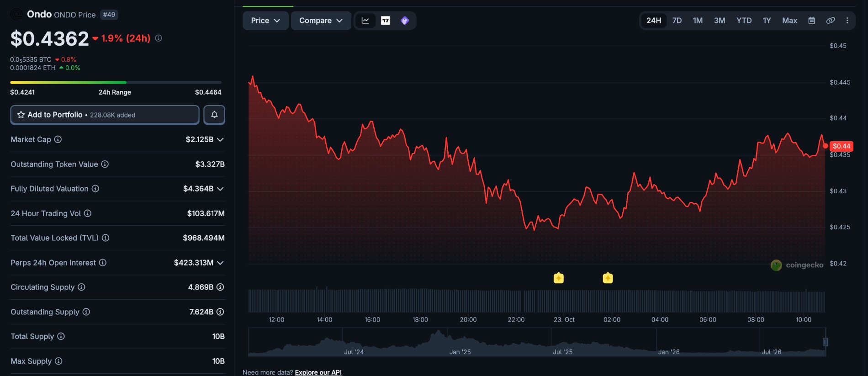This screenshot has width=868, height=376.
Task: Click the info icon beside the 24h change
Action: pos(159,38)
